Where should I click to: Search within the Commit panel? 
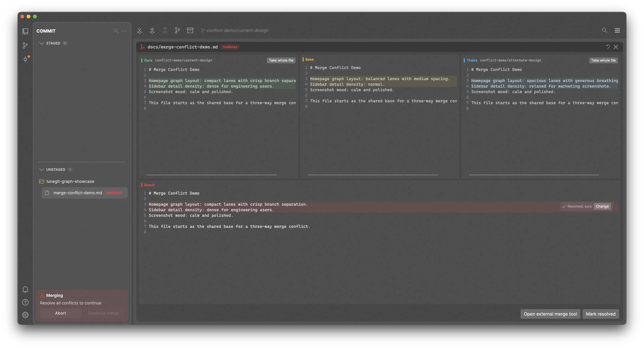(116, 31)
